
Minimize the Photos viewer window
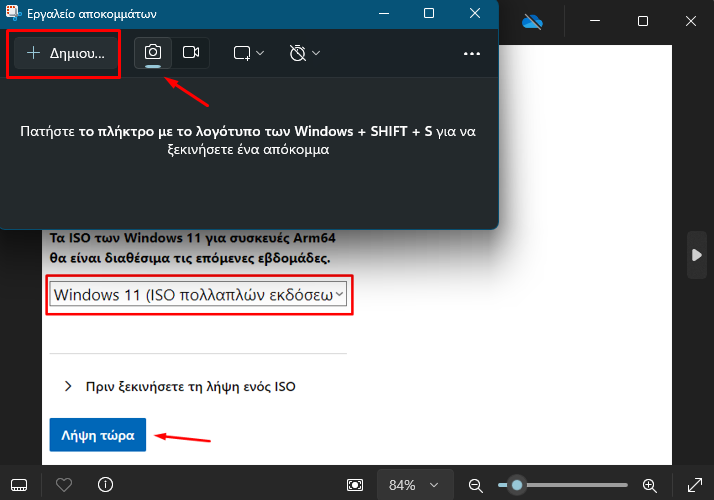[x=595, y=21]
